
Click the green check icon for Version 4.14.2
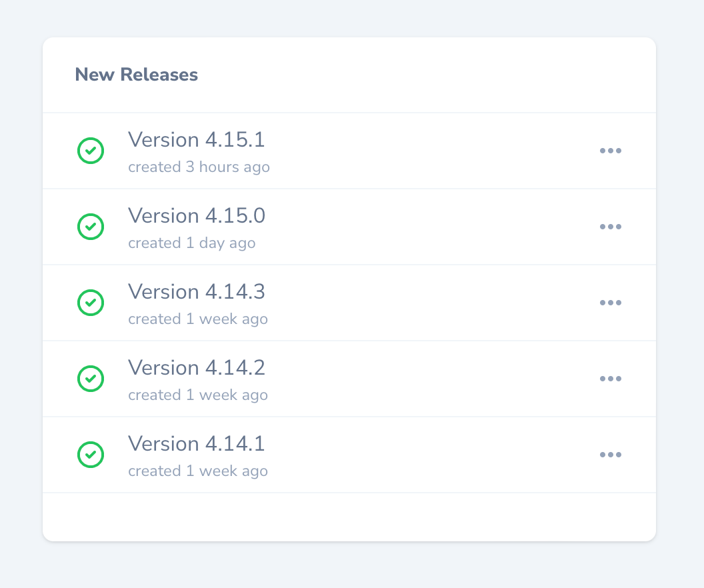(91, 379)
